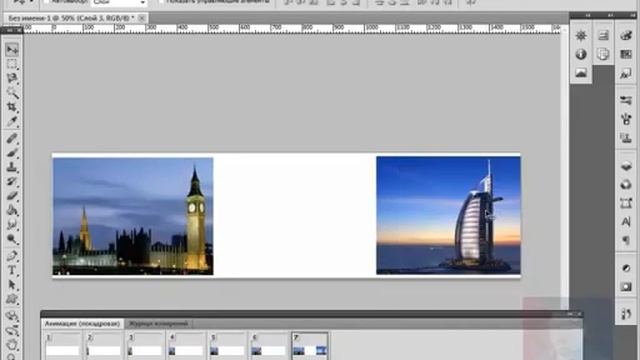Open the Color palette panel icon

pos(626,36)
